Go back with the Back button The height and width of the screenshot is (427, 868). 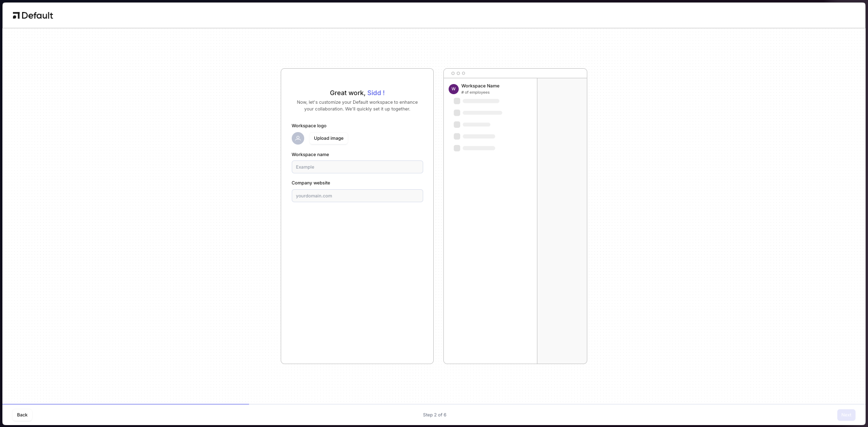(22, 415)
